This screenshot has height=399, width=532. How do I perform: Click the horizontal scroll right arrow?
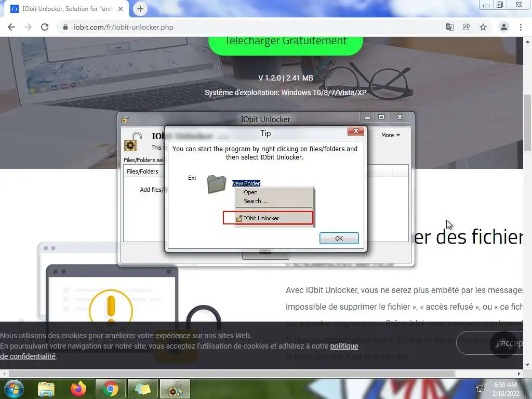519,374
